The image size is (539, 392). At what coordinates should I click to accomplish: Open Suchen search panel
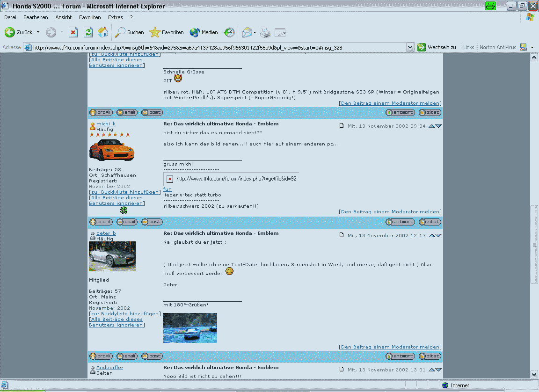point(130,32)
